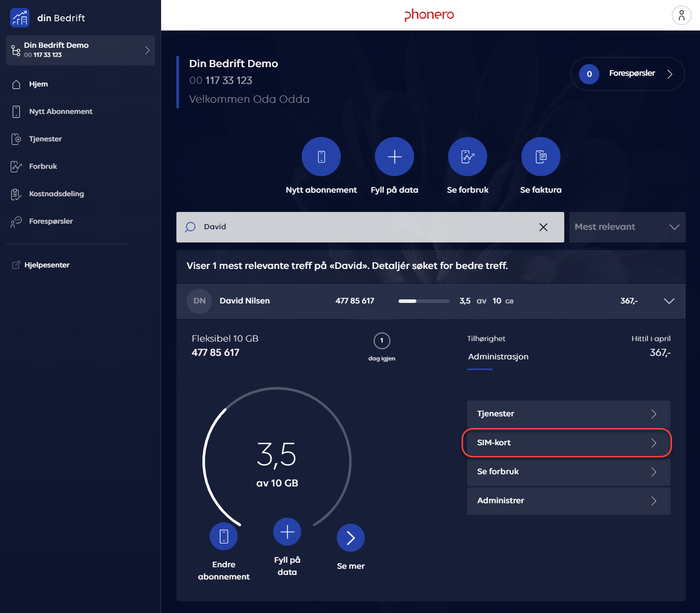Click the Forbruk chart icon in sidebar
Image resolution: width=700 pixels, height=613 pixels.
click(x=16, y=167)
